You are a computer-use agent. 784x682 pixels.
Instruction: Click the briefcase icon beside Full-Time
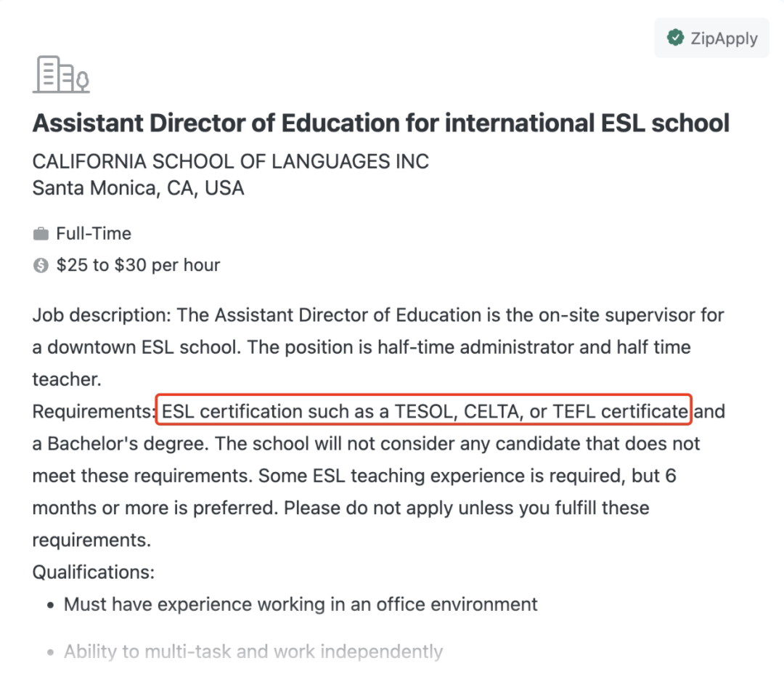pos(41,234)
